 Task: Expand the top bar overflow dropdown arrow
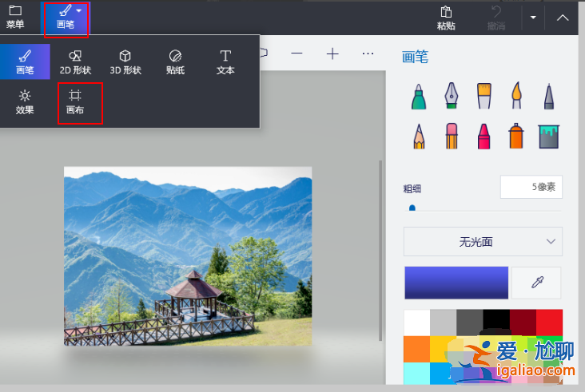533,18
